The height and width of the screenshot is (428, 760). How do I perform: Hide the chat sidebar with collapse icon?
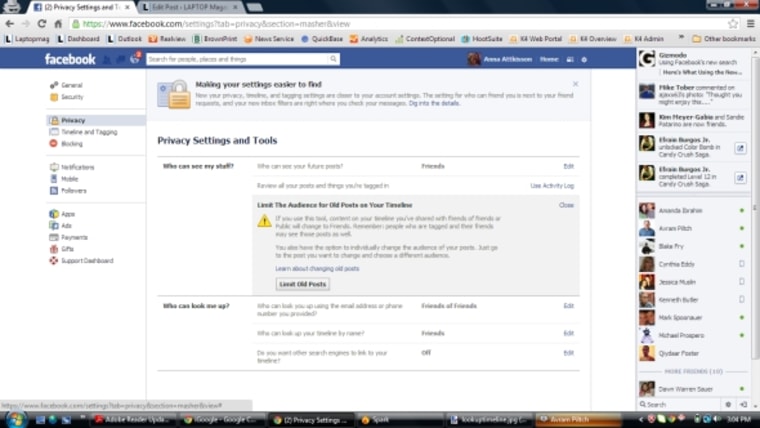pos(743,404)
